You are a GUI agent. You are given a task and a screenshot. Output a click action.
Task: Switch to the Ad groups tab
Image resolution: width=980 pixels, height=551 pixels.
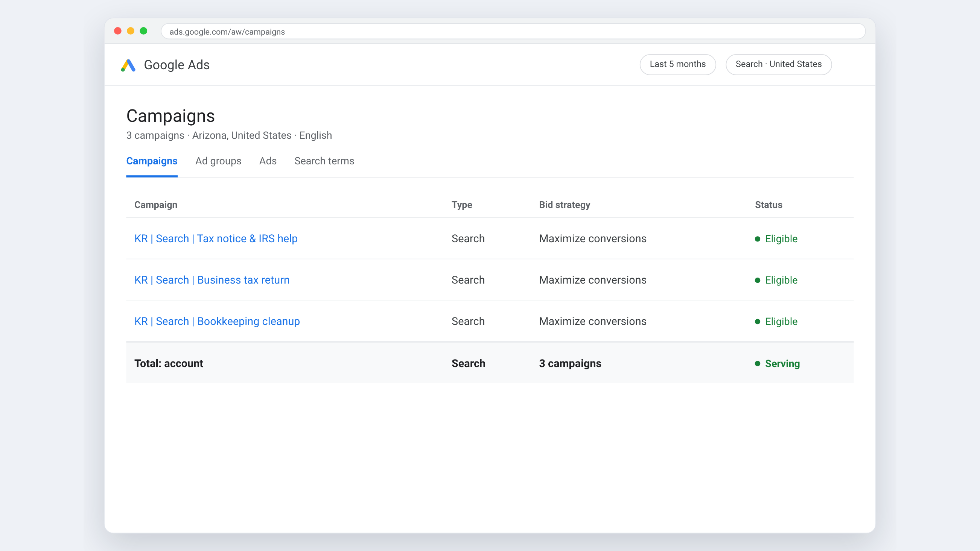[218, 161]
